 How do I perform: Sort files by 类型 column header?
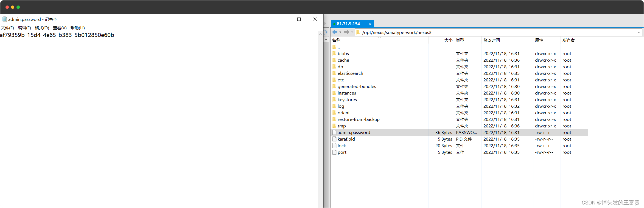(468, 40)
